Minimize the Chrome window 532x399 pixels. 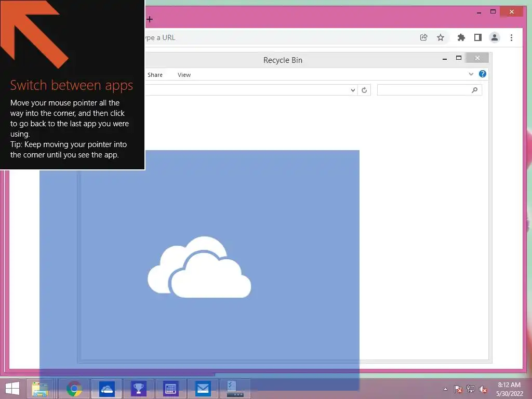pos(479,12)
